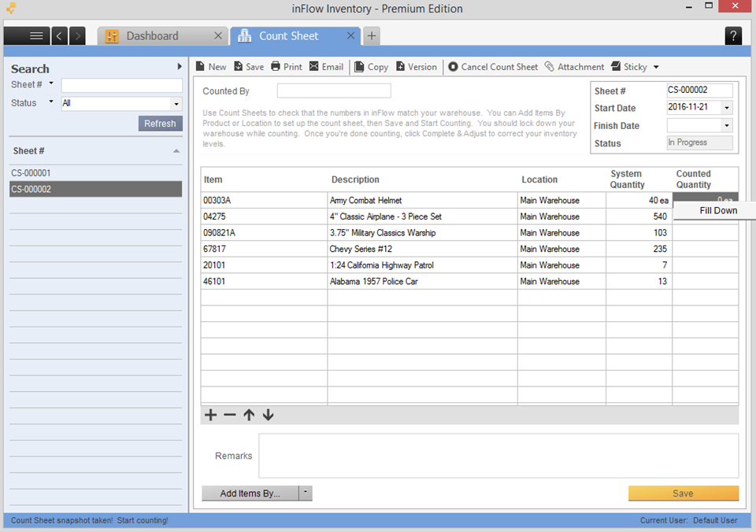Remove a row with minus icon
Screen dimensions: 756x532
click(230, 415)
